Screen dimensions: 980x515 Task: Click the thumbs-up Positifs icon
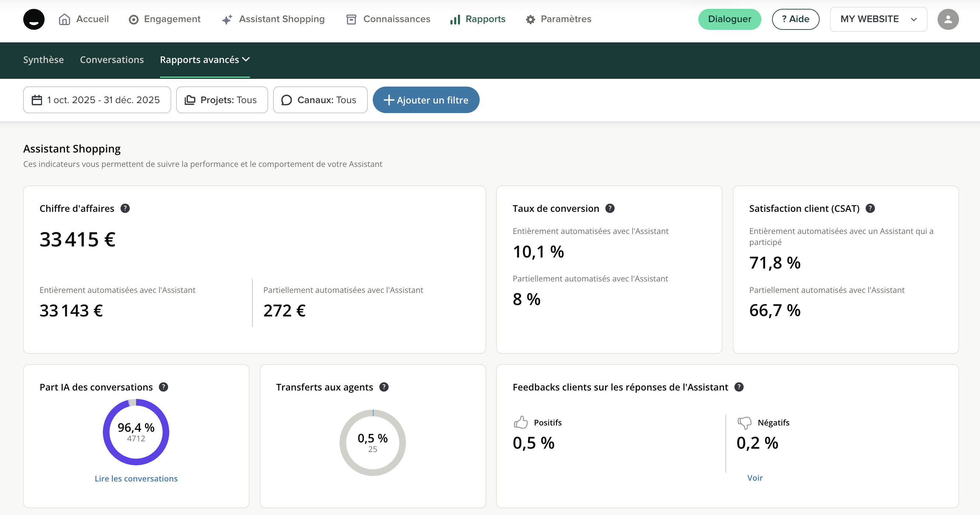point(521,422)
